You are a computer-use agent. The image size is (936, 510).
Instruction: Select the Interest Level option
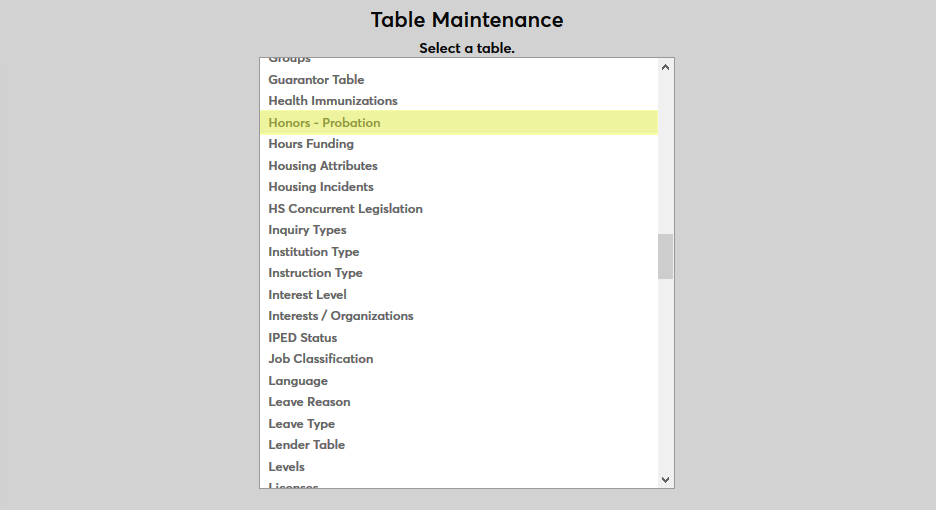pos(307,295)
